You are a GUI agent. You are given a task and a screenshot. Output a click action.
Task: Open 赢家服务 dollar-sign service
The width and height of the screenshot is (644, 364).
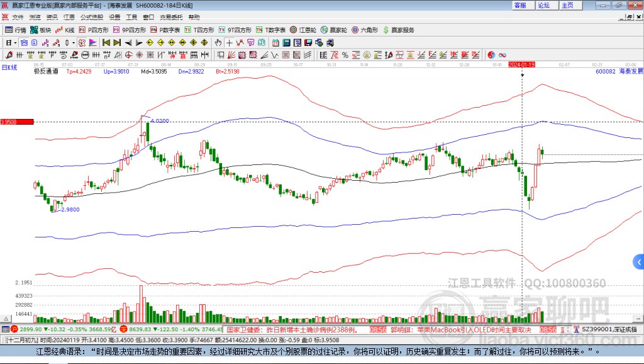pos(399,30)
